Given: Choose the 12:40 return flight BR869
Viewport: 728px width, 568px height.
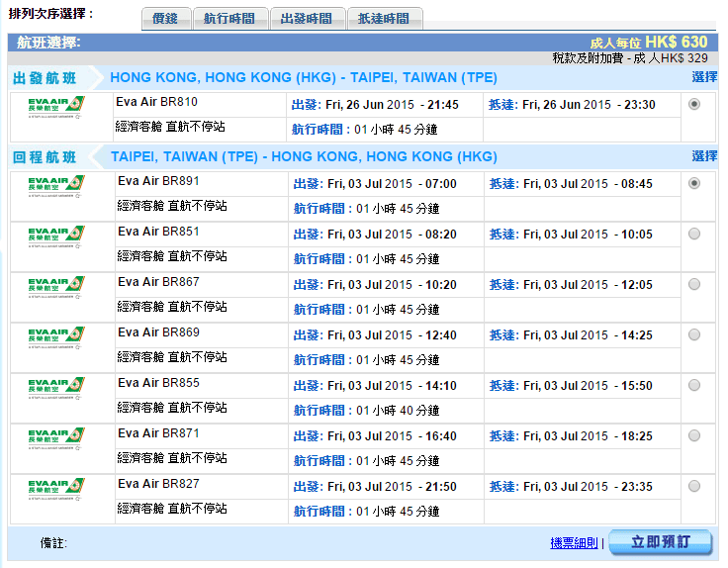Looking at the screenshot, I should click(693, 334).
